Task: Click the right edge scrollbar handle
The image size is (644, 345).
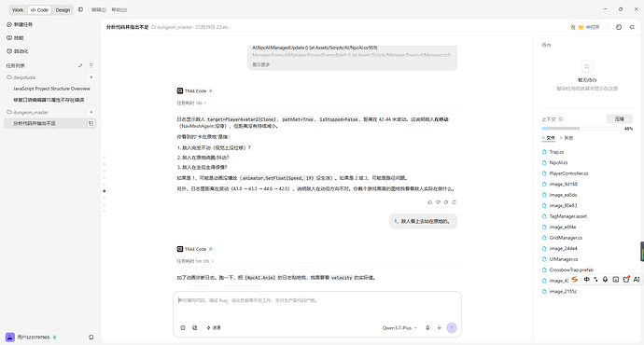Action: pyautogui.click(x=642, y=252)
